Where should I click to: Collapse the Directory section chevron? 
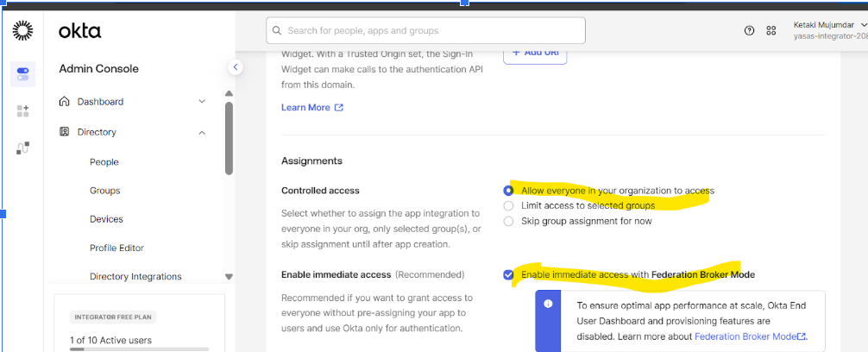(202, 132)
